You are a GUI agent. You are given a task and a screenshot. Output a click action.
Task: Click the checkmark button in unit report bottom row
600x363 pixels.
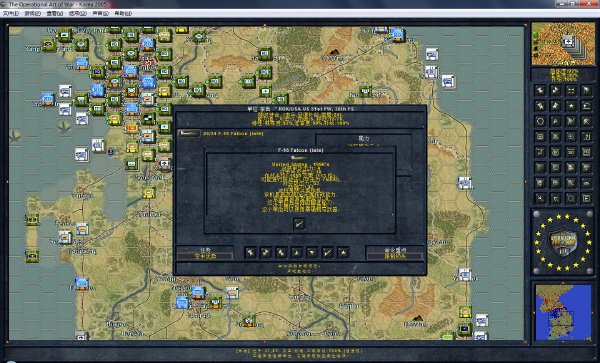pos(328,252)
